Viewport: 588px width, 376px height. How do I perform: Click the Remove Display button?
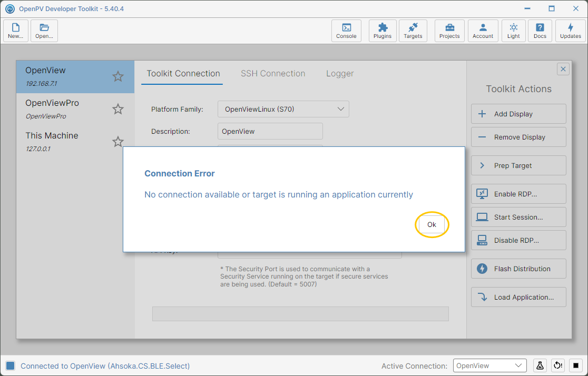[x=518, y=137]
